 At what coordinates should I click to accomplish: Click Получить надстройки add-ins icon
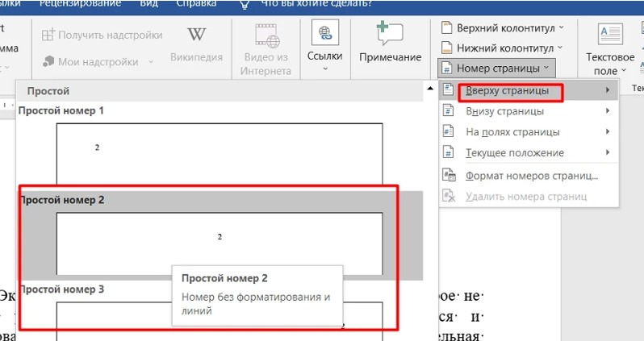[x=49, y=35]
